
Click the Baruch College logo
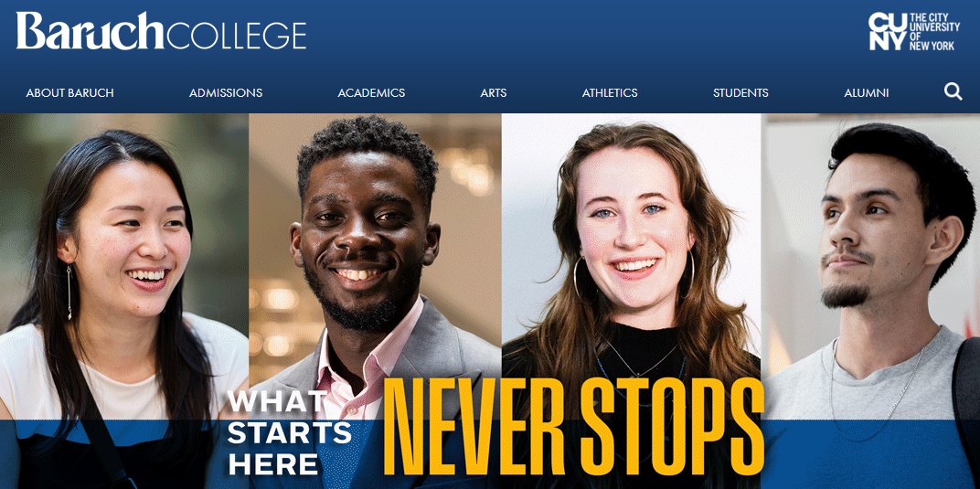tap(161, 30)
